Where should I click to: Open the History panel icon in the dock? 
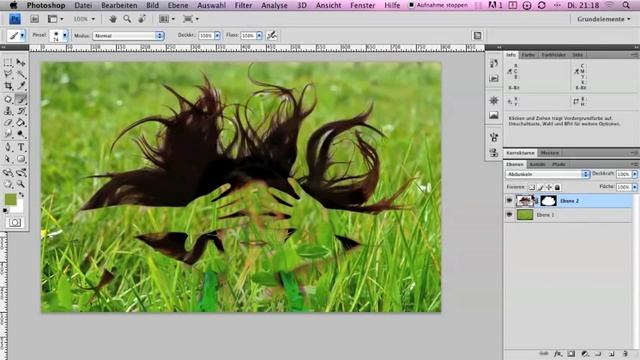(494, 64)
